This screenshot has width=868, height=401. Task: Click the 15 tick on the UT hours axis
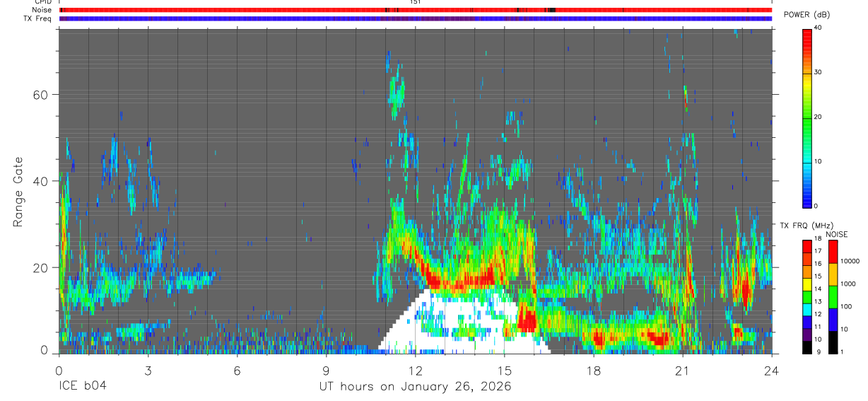pyautogui.click(x=504, y=370)
